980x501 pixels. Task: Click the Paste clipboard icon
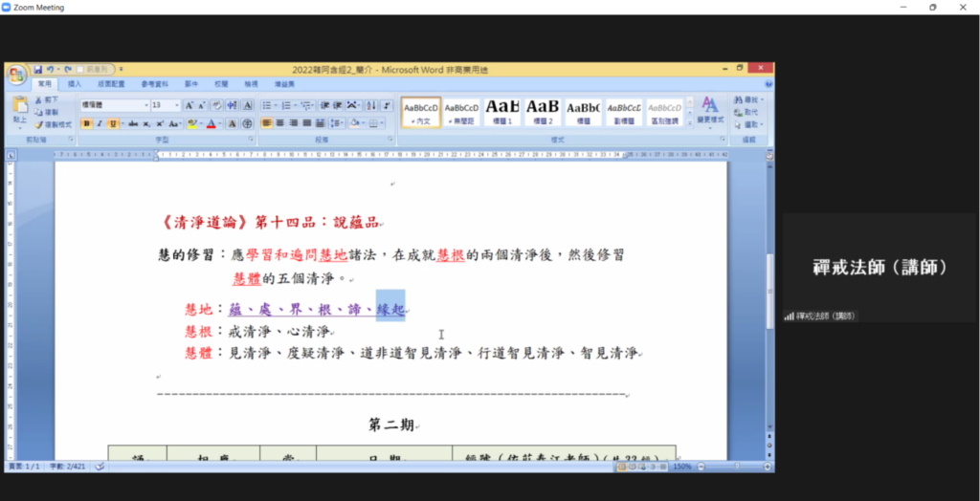point(20,107)
